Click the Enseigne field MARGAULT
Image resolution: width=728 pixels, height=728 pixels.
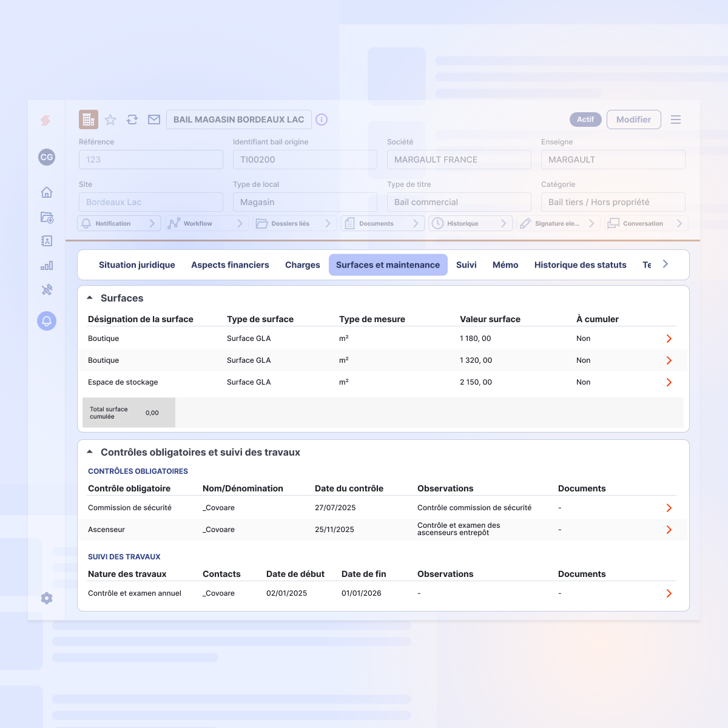click(x=613, y=160)
